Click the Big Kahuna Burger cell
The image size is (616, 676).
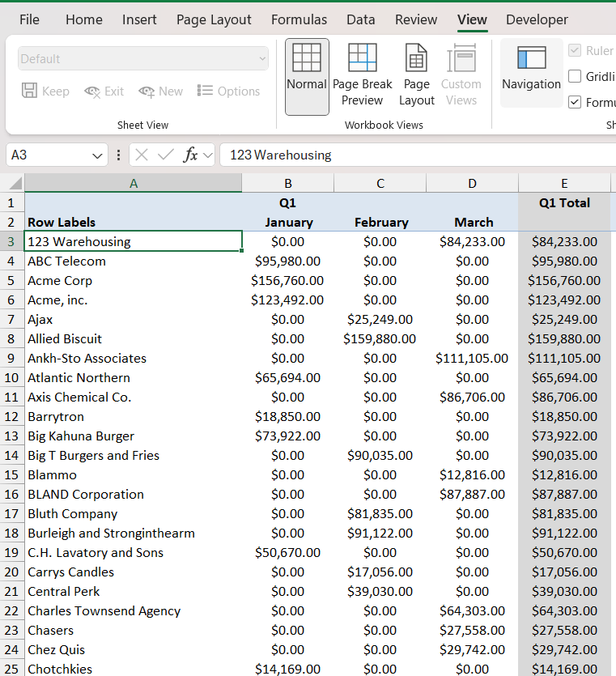(x=134, y=436)
